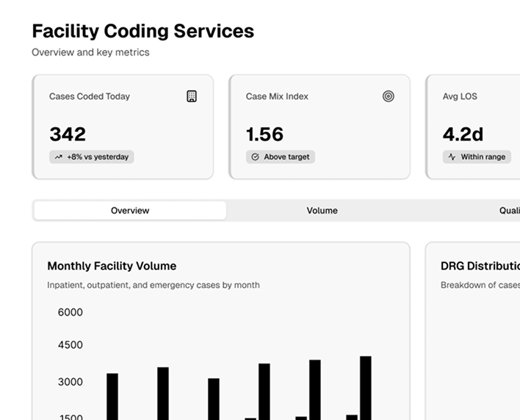Select the partially visible Quality tab
The height and width of the screenshot is (420, 520).
509,211
